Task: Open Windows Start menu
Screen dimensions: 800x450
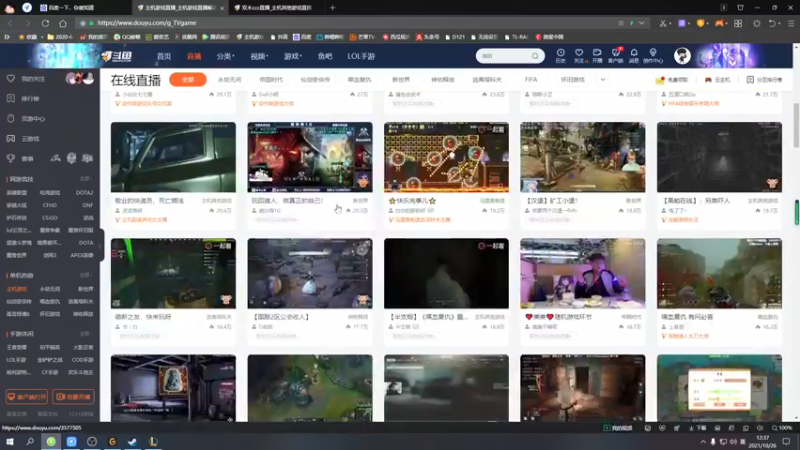Action: pos(10,441)
